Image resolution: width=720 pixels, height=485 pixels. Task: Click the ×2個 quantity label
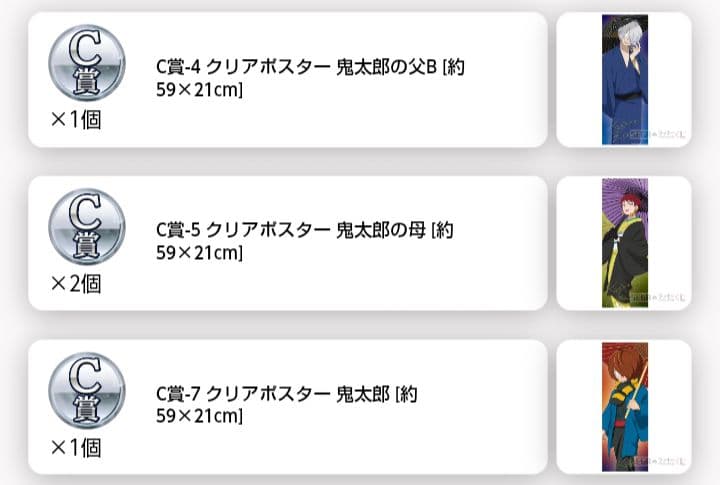coord(76,284)
